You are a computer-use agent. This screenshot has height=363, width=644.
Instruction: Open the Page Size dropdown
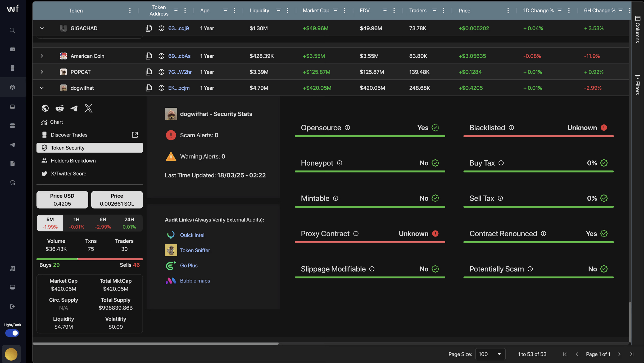(x=490, y=354)
